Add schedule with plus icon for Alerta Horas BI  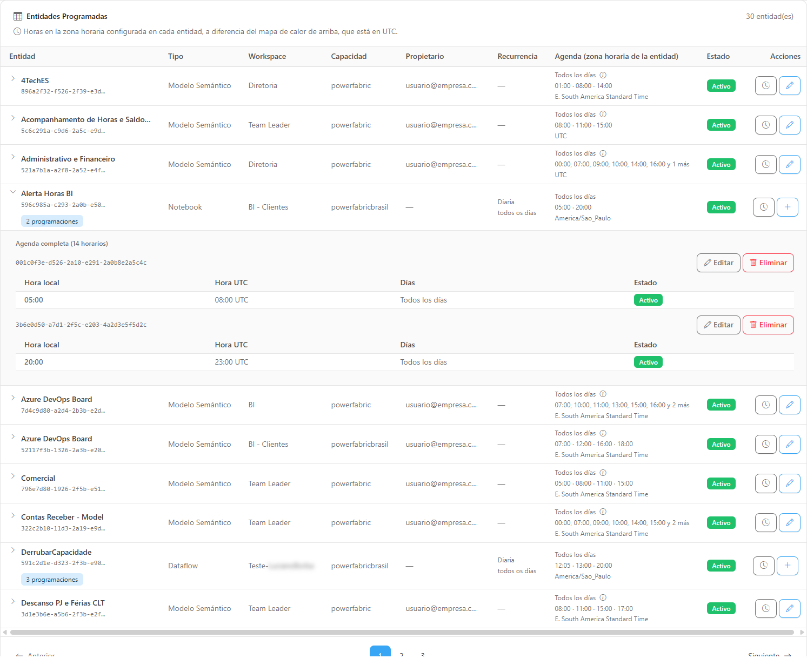pos(787,207)
